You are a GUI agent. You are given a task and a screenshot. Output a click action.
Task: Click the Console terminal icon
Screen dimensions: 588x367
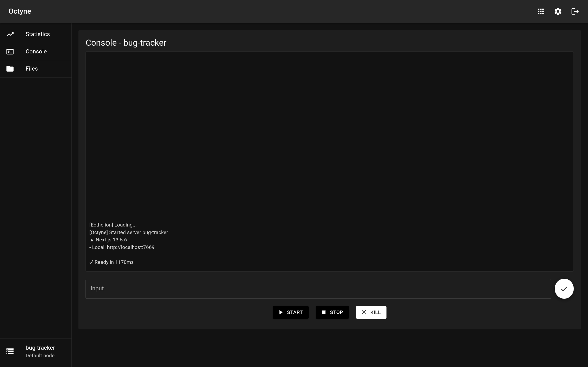[x=10, y=52]
